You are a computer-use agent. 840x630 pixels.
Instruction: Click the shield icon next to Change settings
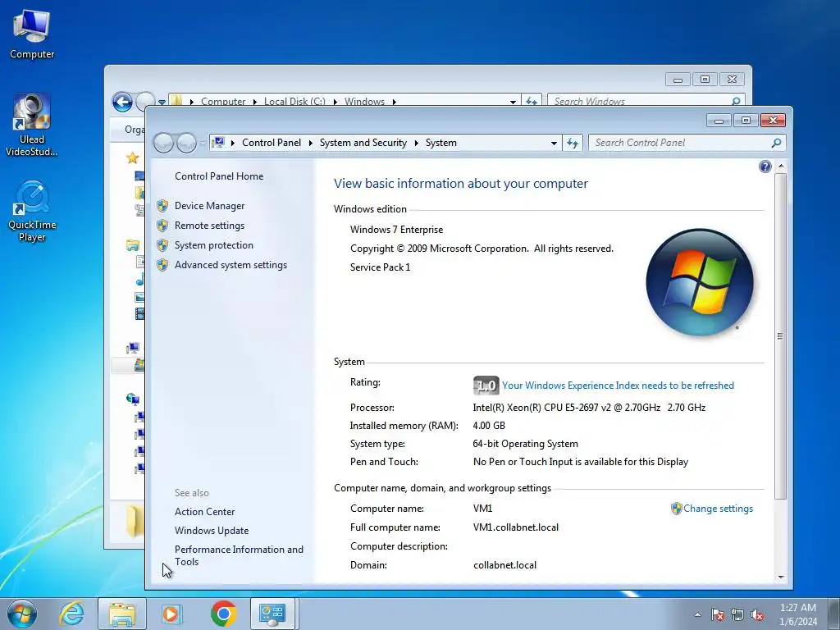[x=676, y=509]
